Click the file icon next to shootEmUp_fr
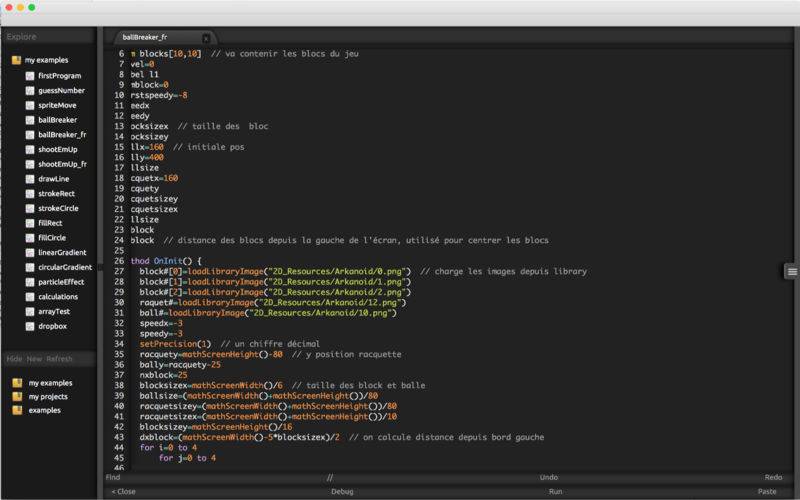The image size is (800, 500). pos(30,164)
